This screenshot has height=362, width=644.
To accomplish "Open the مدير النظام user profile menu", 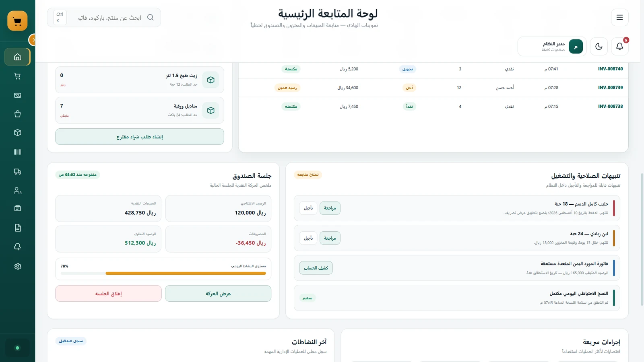I will [552, 46].
